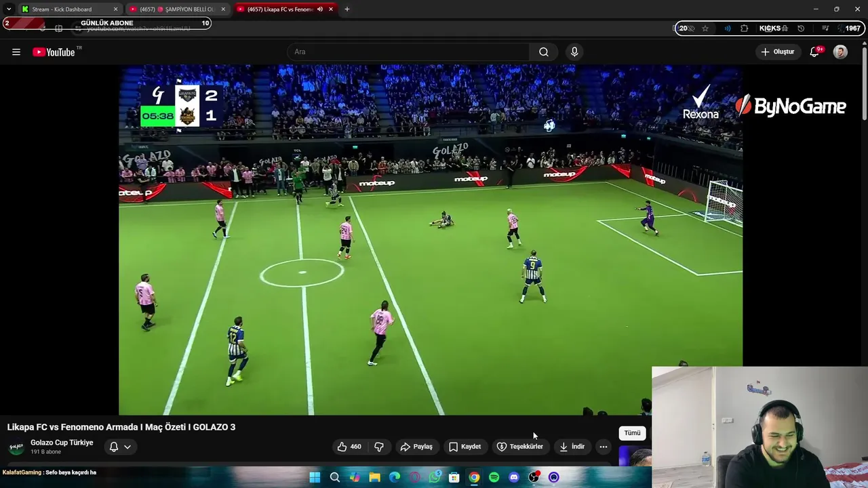Close the ŞAMPİYON BELLİ OL tab
The width and height of the screenshot is (868, 488).
(x=223, y=9)
